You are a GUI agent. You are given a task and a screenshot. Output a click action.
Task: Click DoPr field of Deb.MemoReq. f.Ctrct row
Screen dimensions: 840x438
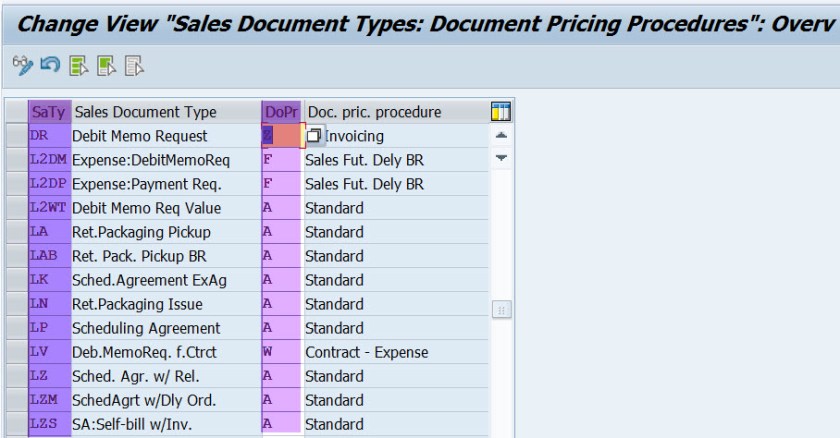[282, 352]
